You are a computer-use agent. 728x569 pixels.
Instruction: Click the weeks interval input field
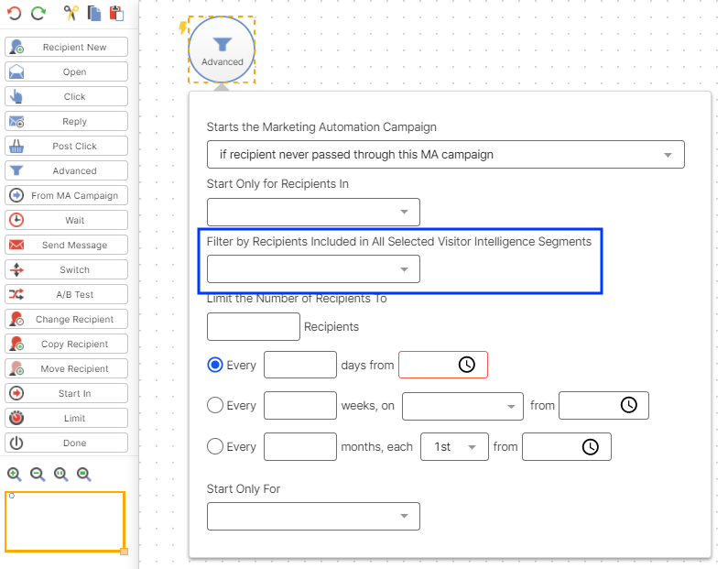click(300, 406)
